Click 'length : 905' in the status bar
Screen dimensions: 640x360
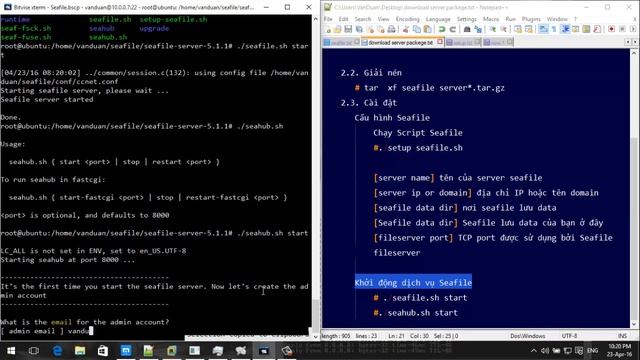tap(336, 336)
